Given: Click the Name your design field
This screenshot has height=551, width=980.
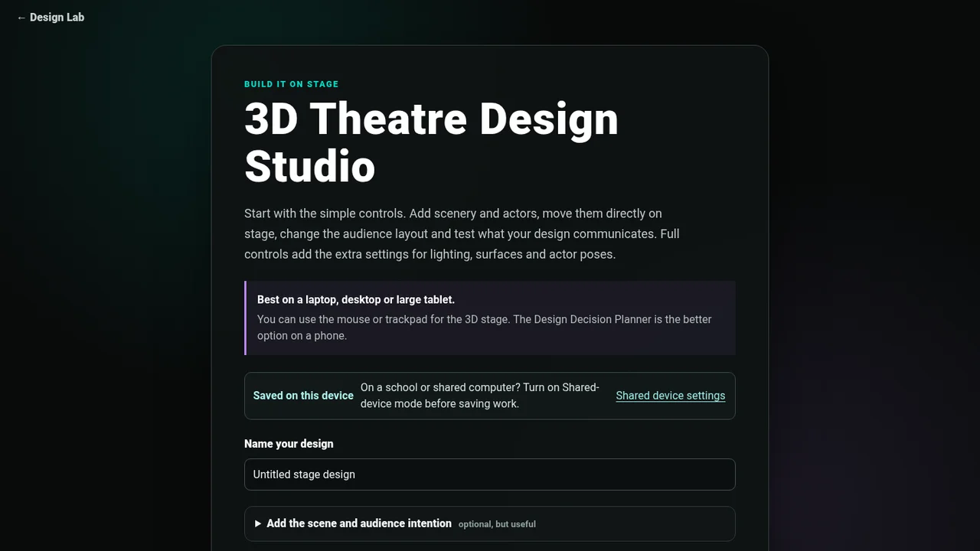Looking at the screenshot, I should coord(490,474).
